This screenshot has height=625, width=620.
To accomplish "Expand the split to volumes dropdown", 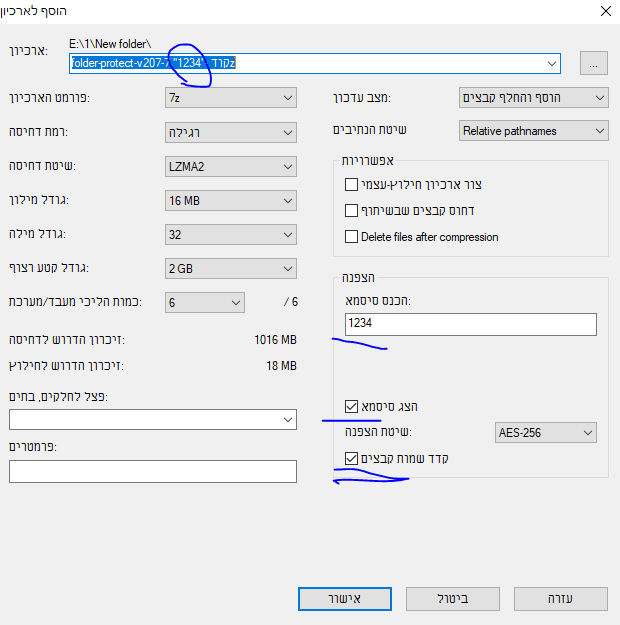I will pyautogui.click(x=153, y=419).
